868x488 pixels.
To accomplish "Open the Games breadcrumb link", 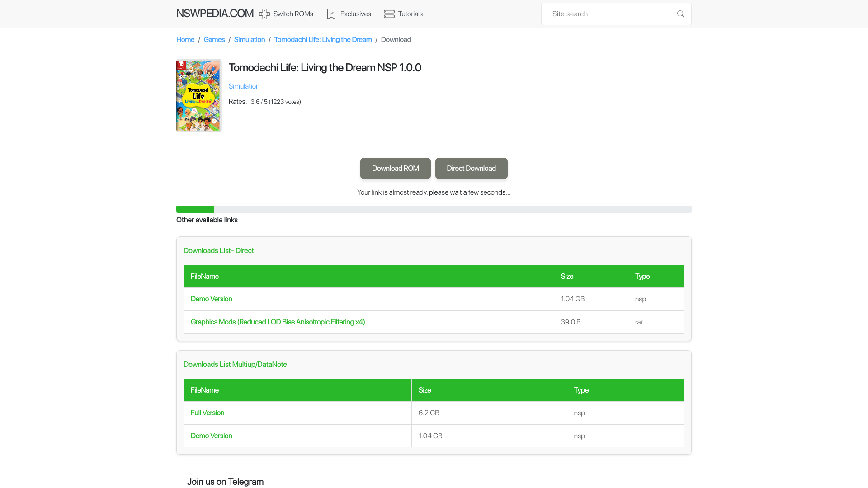I will (214, 40).
